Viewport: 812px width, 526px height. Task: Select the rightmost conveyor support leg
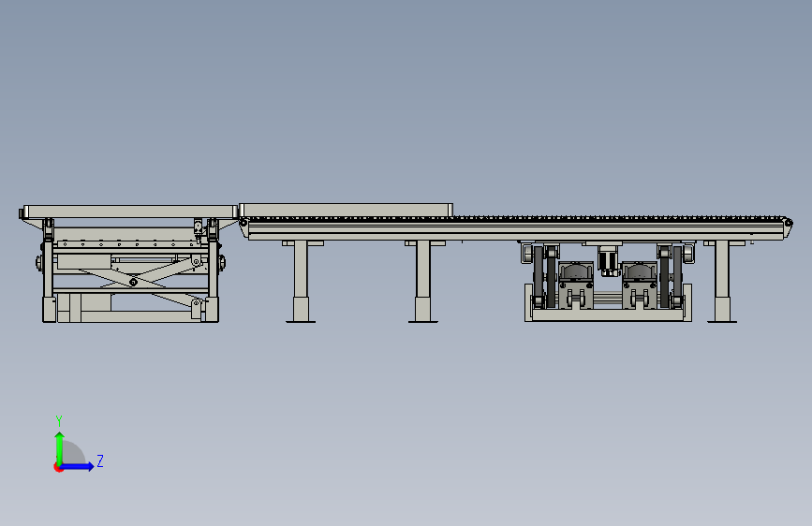(722, 281)
